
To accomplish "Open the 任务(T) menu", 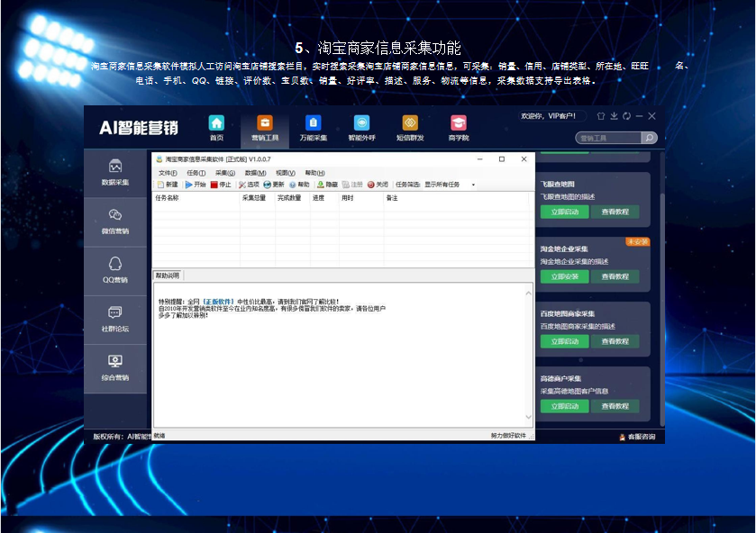I will (196, 173).
